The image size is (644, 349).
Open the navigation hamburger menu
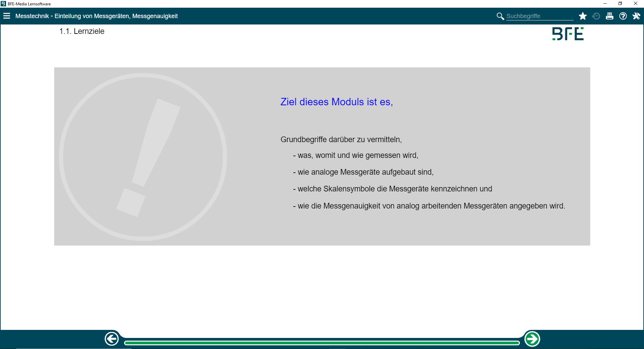7,16
